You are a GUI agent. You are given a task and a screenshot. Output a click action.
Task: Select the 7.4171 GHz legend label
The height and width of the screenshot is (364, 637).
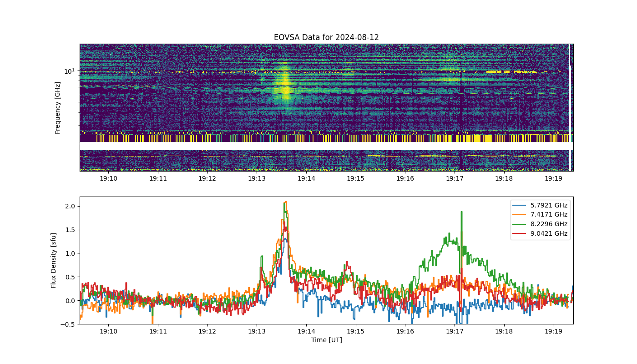549,215
